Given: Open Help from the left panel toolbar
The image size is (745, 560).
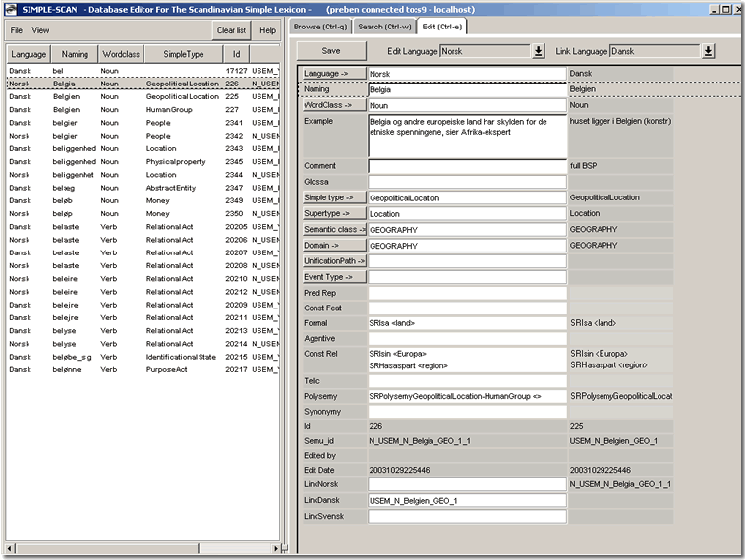Looking at the screenshot, I should (x=267, y=30).
